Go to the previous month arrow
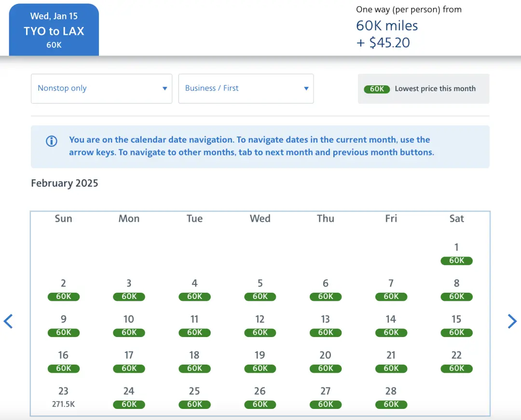The image size is (521, 420). (x=8, y=321)
